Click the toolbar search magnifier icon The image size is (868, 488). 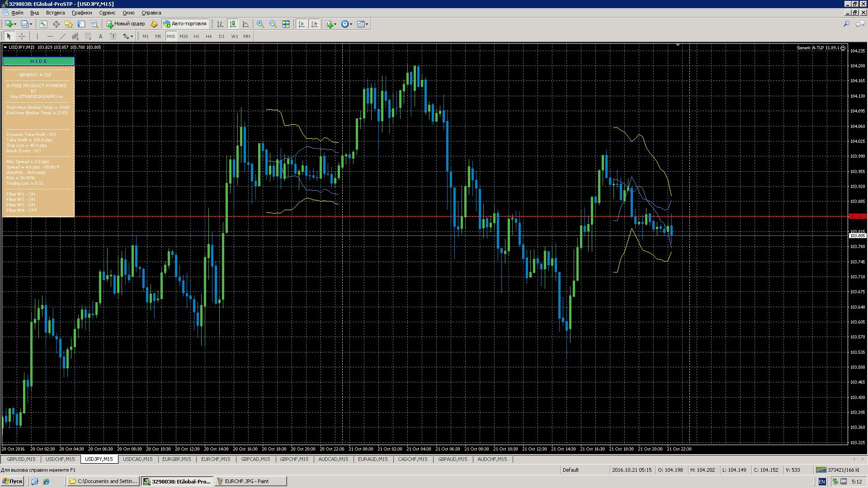[846, 24]
